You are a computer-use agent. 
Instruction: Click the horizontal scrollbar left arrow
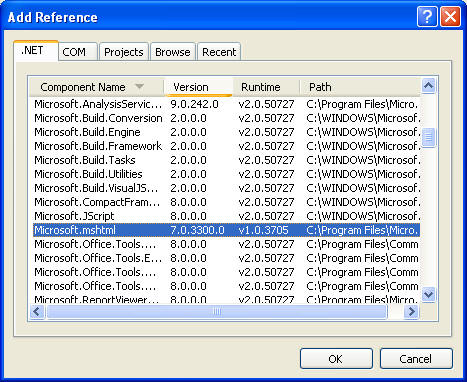click(x=37, y=312)
